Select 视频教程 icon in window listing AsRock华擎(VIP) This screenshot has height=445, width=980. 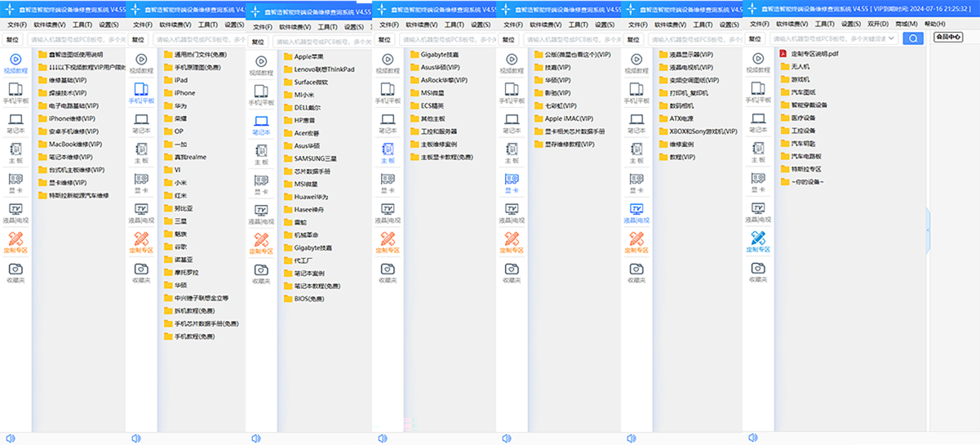tap(388, 60)
